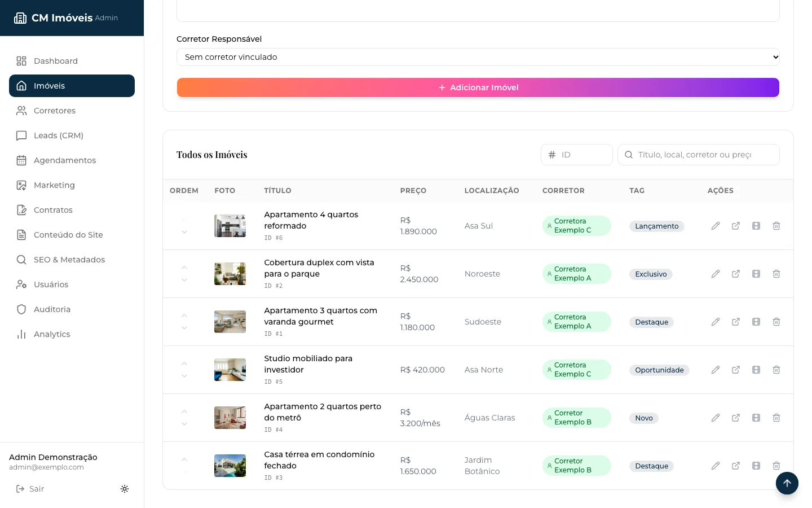Move Apartamento 2 quartos listing up

pos(184,411)
